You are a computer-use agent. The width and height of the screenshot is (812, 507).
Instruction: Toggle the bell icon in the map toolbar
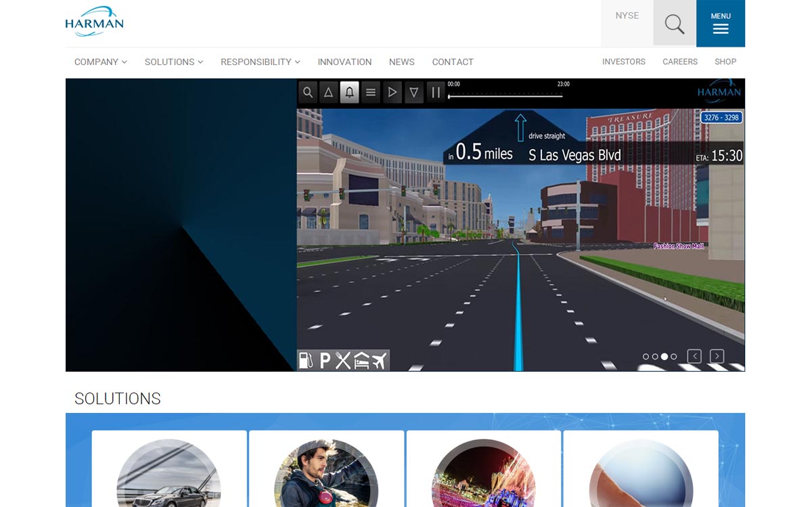pos(349,93)
